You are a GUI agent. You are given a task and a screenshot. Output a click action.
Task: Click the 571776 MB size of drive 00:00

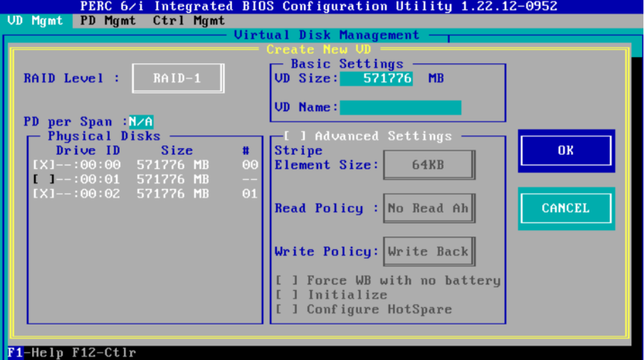(x=173, y=165)
